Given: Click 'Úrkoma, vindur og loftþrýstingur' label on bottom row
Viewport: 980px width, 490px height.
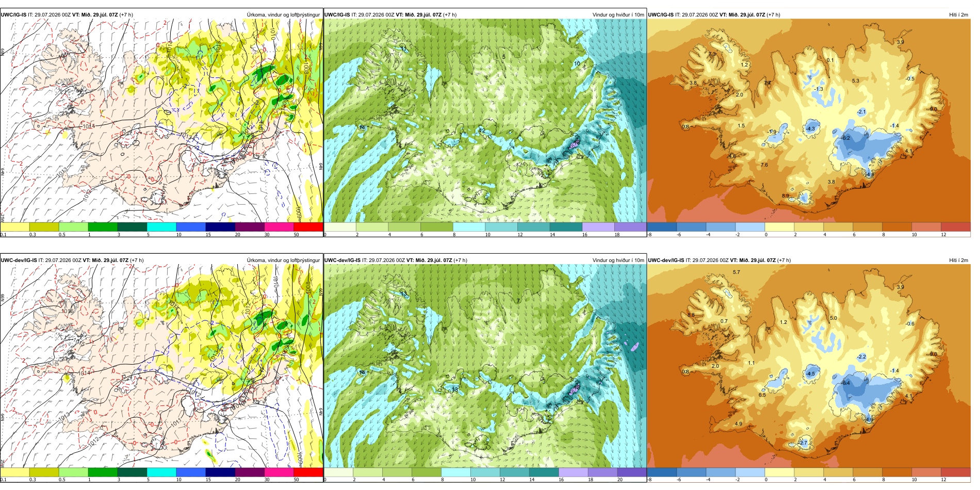Looking at the screenshot, I should pos(283,260).
